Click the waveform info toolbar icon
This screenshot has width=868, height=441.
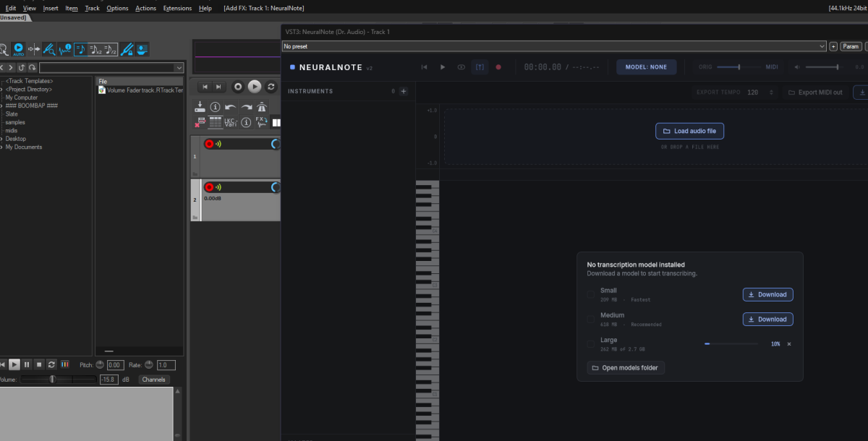[x=64, y=49]
